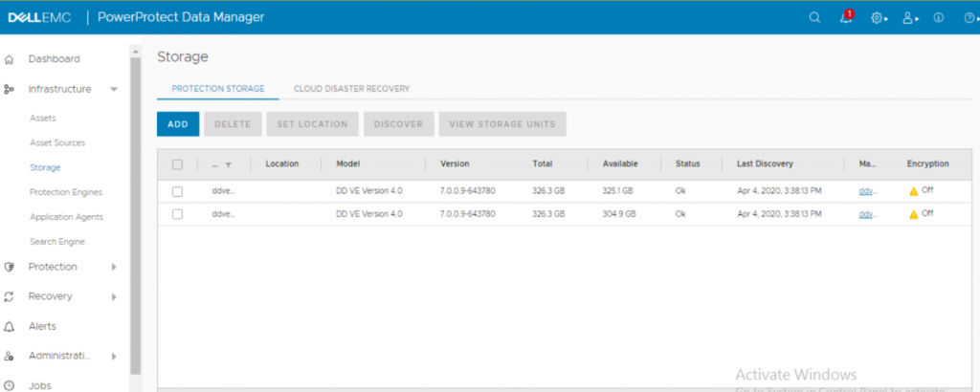Click the 325.1 GB available value
The height and width of the screenshot is (392, 980).
click(x=617, y=191)
